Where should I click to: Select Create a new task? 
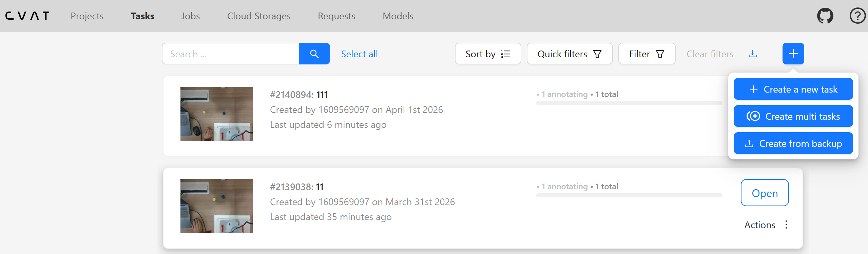[x=793, y=89]
